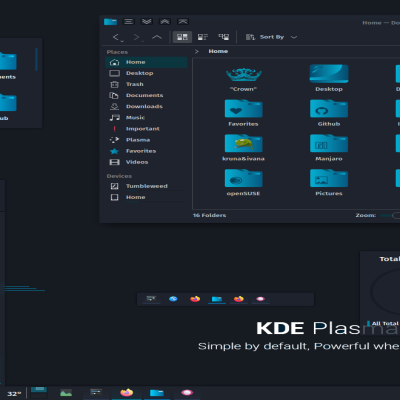400x400 pixels.
Task: Select the Desktop folder in file view
Action: tap(329, 74)
